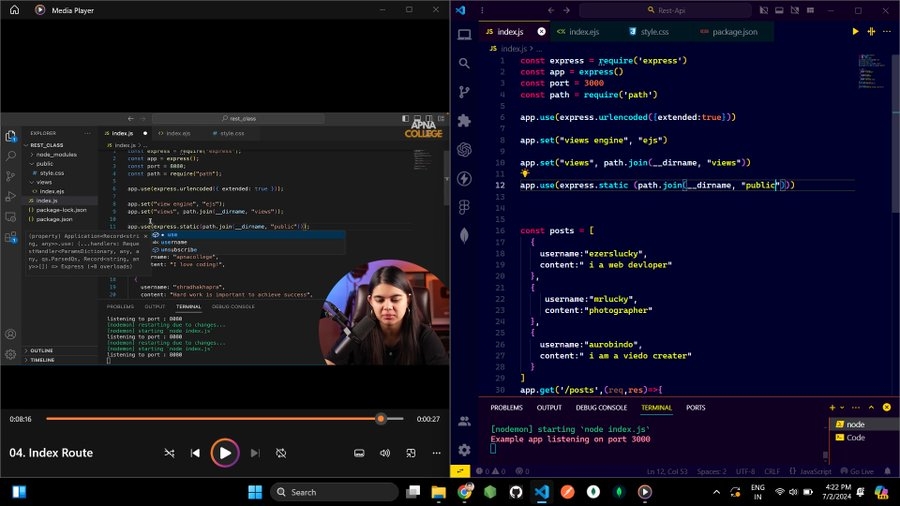Screen dimensions: 900x506
Task: Open the new terminal launch profile dropdown
Action: point(843,408)
